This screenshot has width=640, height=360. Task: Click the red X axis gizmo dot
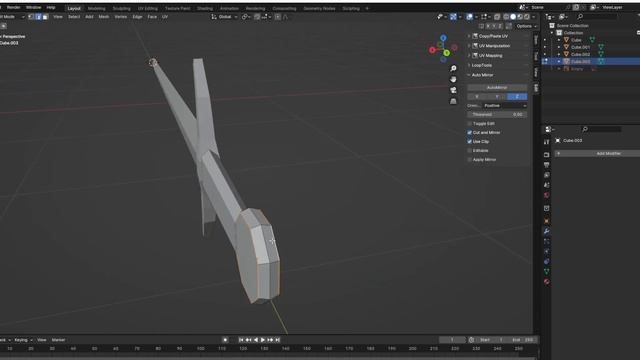432,50
